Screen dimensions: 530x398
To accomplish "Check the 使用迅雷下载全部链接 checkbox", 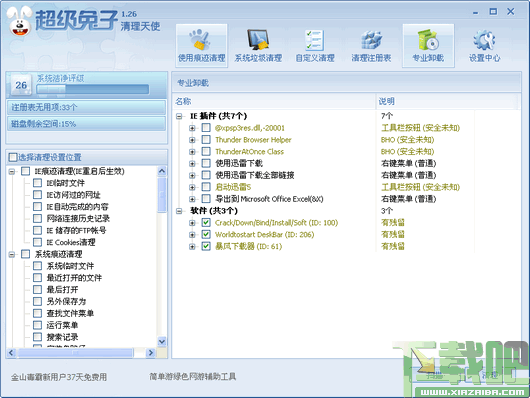I will pyautogui.click(x=206, y=175).
